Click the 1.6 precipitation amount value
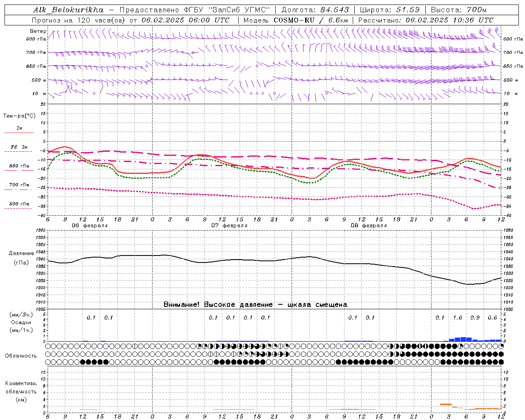This screenshot has height=420, width=525. pos(457,318)
